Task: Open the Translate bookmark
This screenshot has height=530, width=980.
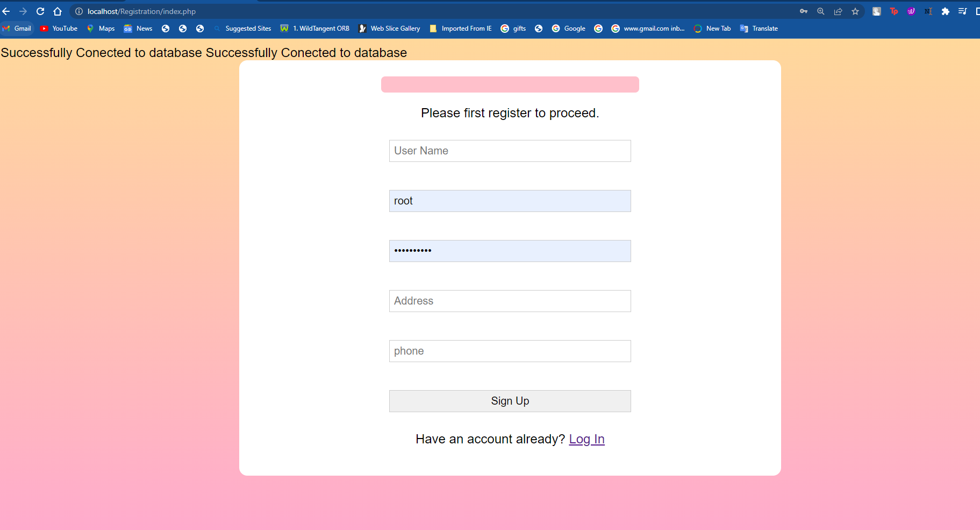Action: pos(759,28)
